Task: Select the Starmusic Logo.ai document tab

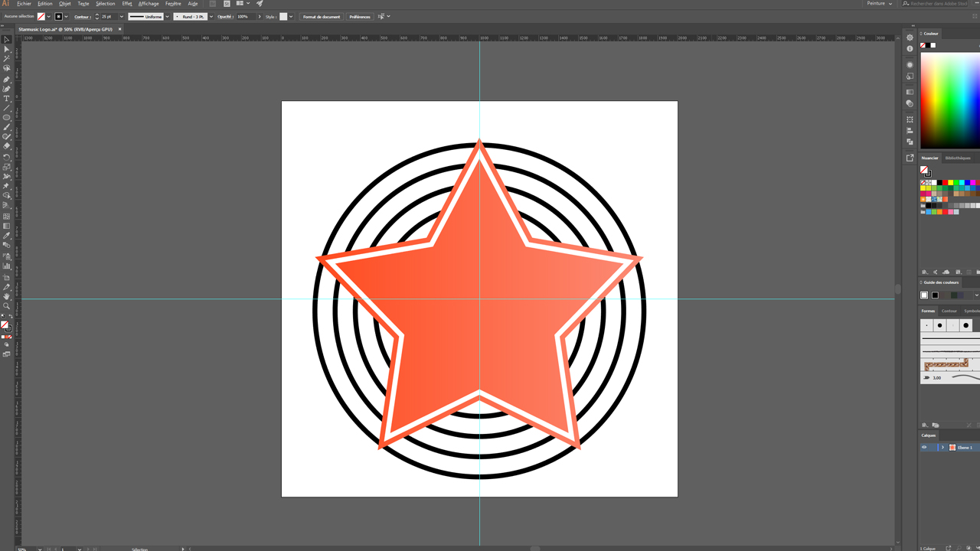Action: [65, 29]
